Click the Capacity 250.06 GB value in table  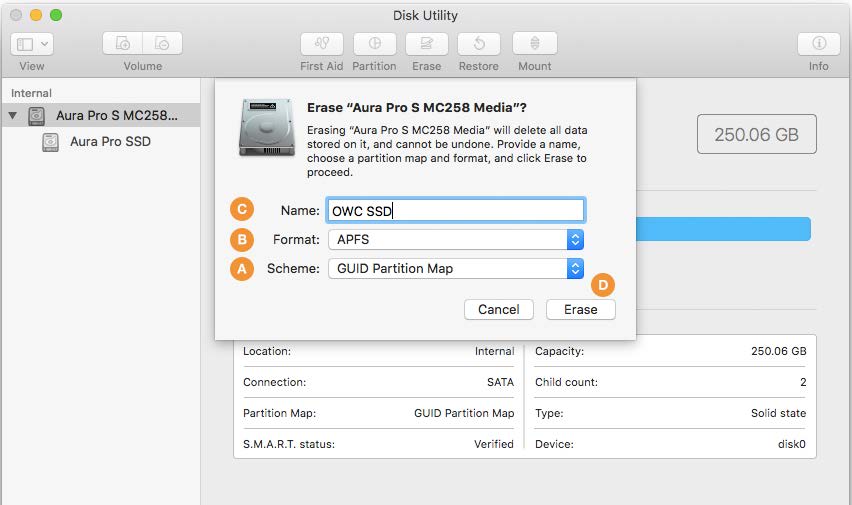(x=779, y=351)
